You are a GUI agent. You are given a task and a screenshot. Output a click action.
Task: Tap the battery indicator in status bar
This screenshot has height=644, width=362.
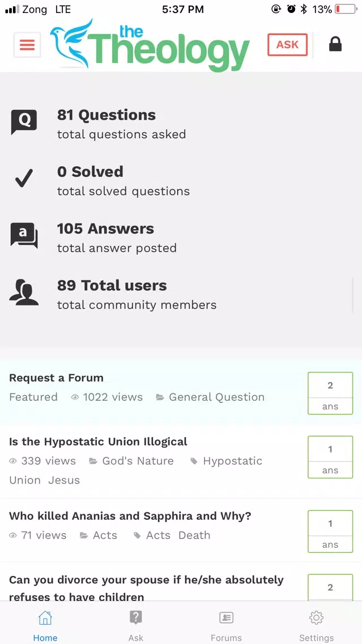click(x=346, y=9)
